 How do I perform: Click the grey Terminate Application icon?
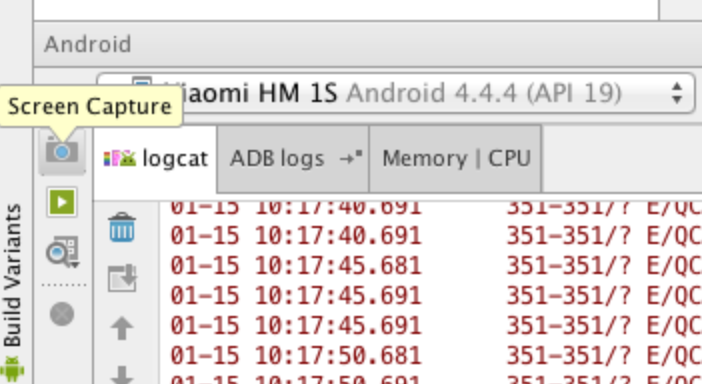click(62, 314)
